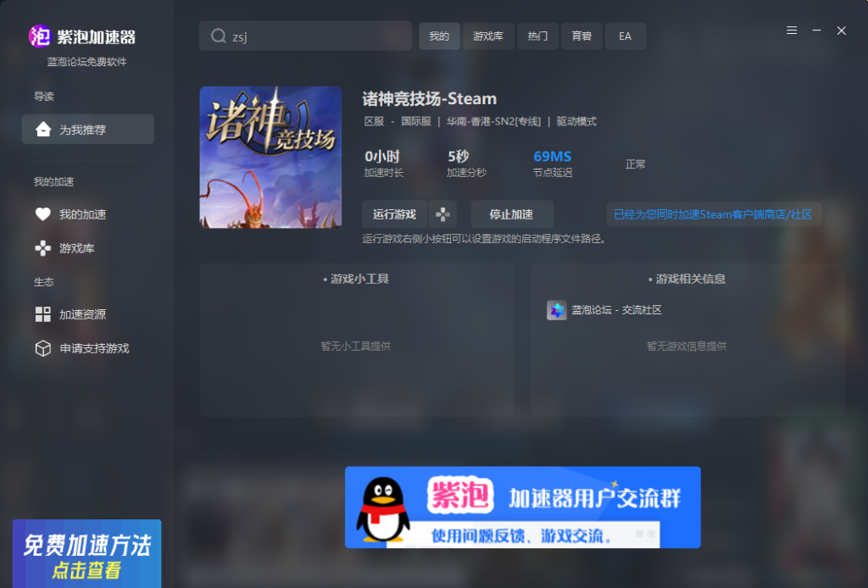Close the accelerator window
Image resolution: width=868 pixels, height=588 pixels.
pyautogui.click(x=842, y=31)
